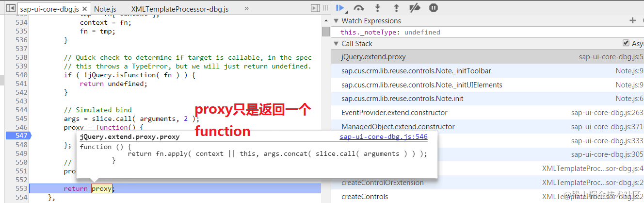Set a breakpoint on line 553
This screenshot has height=203, width=644.
pyautogui.click(x=21, y=188)
